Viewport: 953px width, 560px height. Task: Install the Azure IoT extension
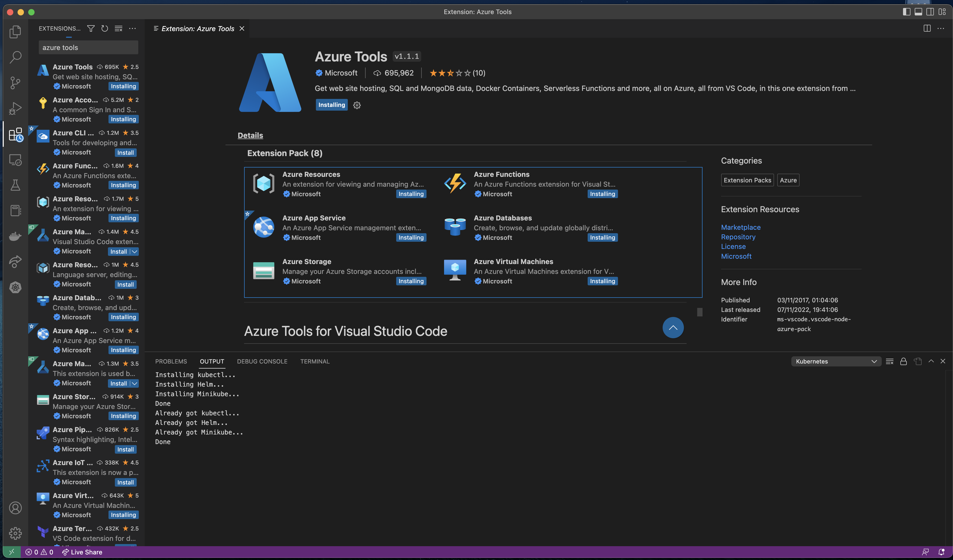pos(126,482)
